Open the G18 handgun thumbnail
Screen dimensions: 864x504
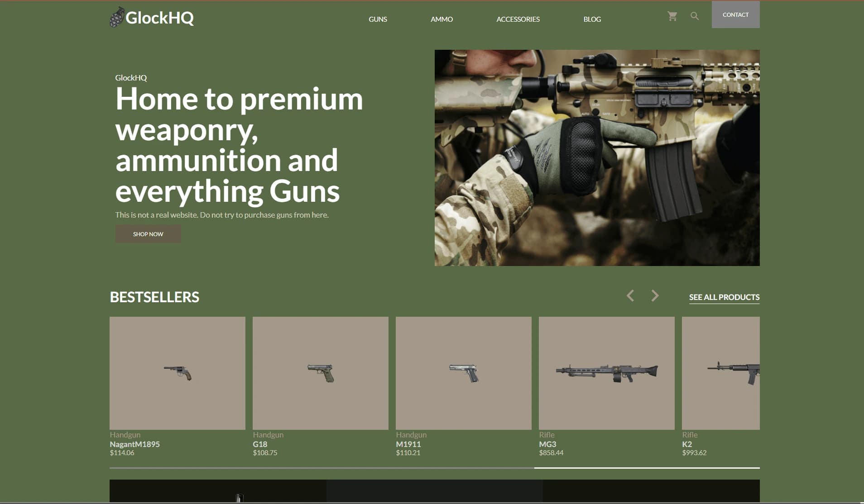pos(321,373)
